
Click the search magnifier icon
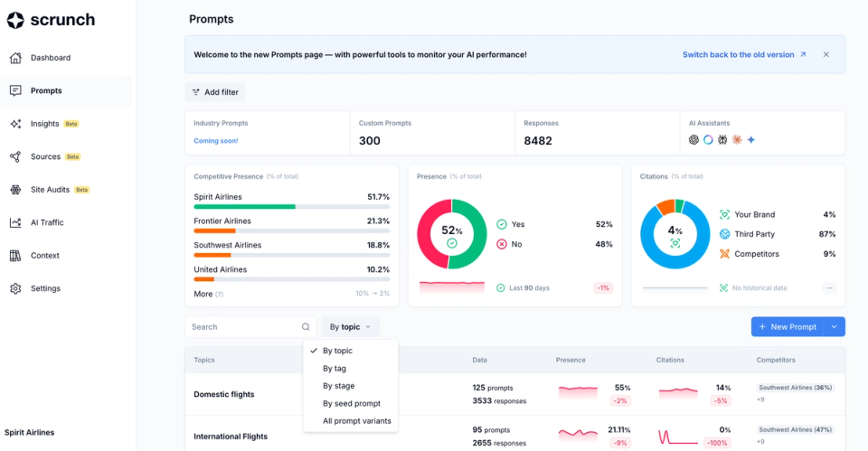(x=306, y=327)
